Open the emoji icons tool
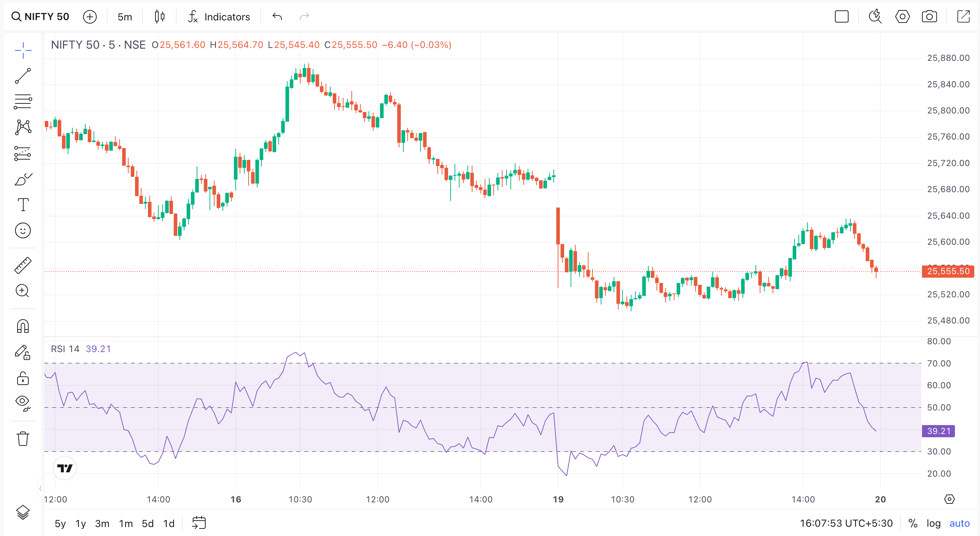The width and height of the screenshot is (980, 536). (x=23, y=230)
